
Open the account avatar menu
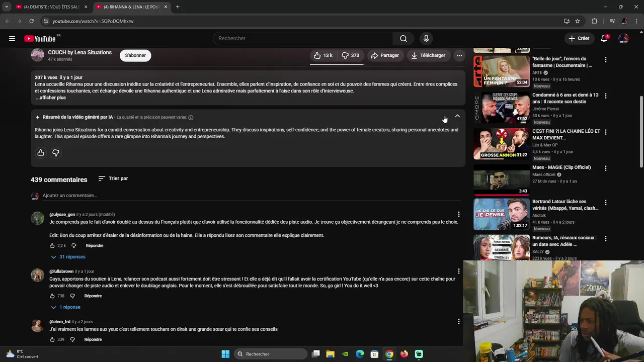[623, 38]
